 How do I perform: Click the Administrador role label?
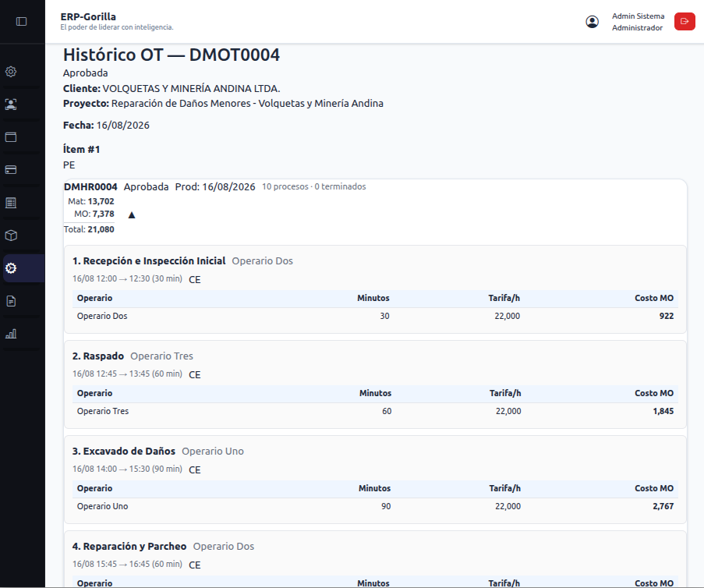(637, 28)
